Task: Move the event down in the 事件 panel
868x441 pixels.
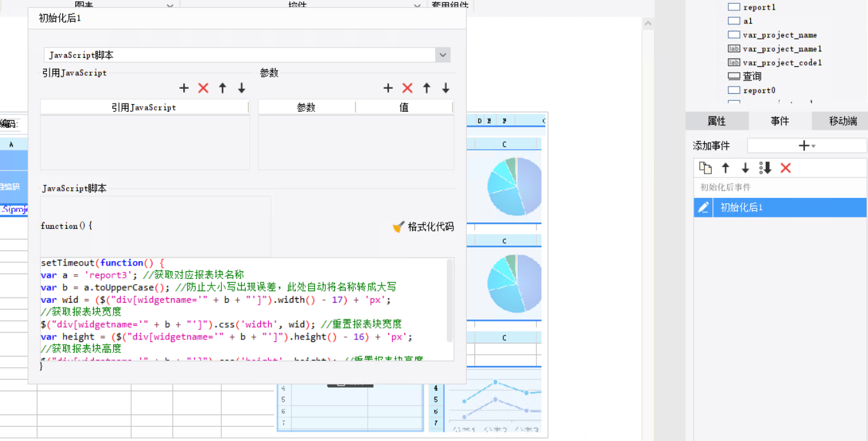Action: [745, 168]
